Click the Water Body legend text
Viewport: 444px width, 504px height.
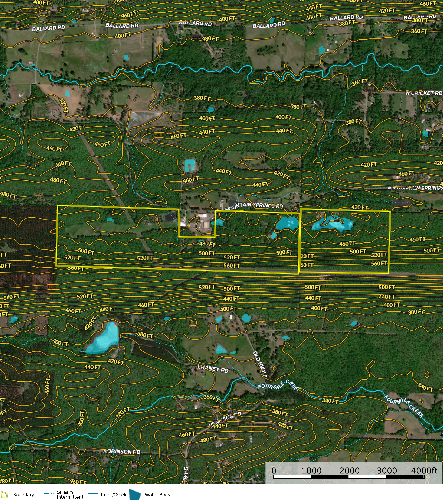pyautogui.click(x=157, y=495)
